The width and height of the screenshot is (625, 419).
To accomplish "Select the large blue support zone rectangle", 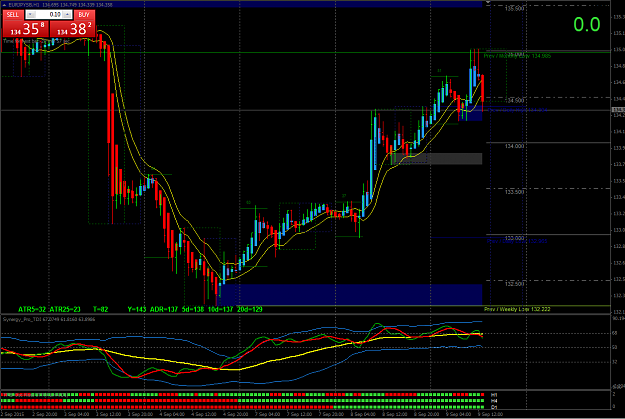I will [x=350, y=295].
